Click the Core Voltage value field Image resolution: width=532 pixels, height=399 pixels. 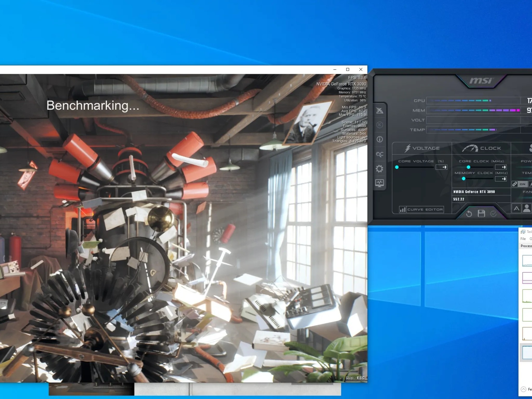(x=442, y=167)
